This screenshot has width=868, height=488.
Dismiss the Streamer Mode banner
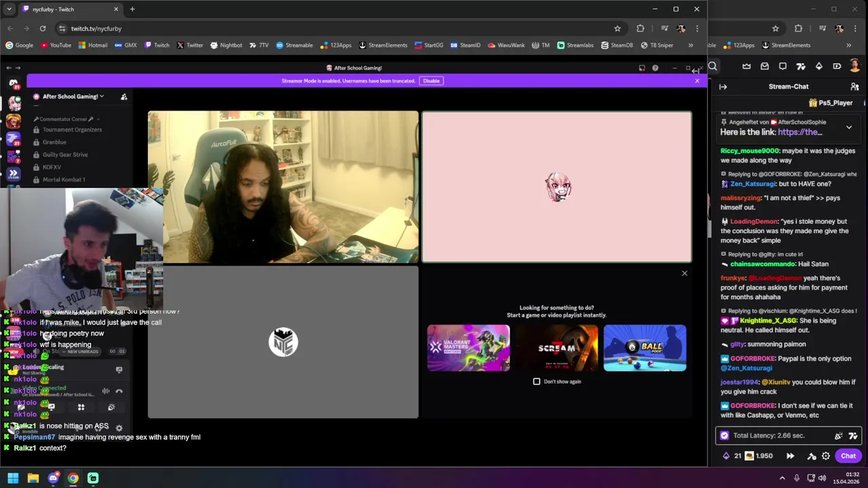[696, 81]
